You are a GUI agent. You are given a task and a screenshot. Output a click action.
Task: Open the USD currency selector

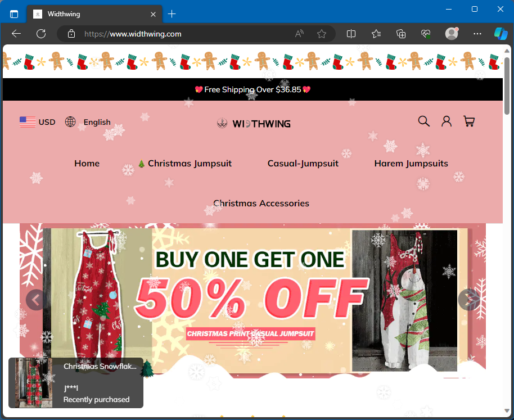point(38,122)
